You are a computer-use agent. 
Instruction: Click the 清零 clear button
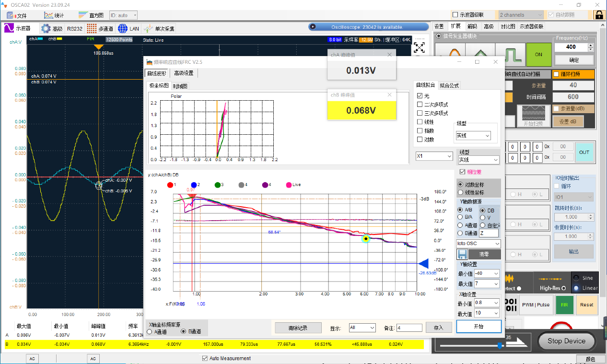click(x=484, y=254)
